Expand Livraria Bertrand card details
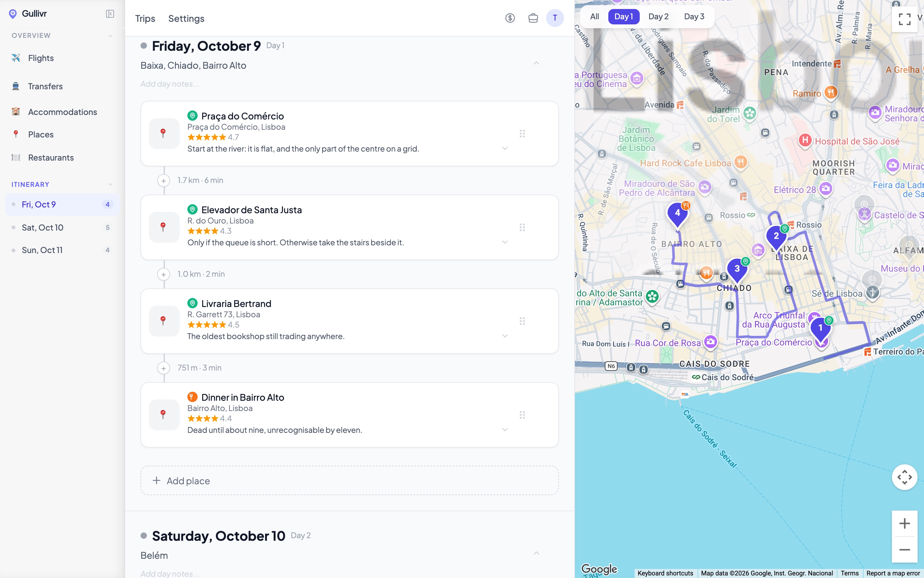Screen dimensions: 924x578 point(505,336)
